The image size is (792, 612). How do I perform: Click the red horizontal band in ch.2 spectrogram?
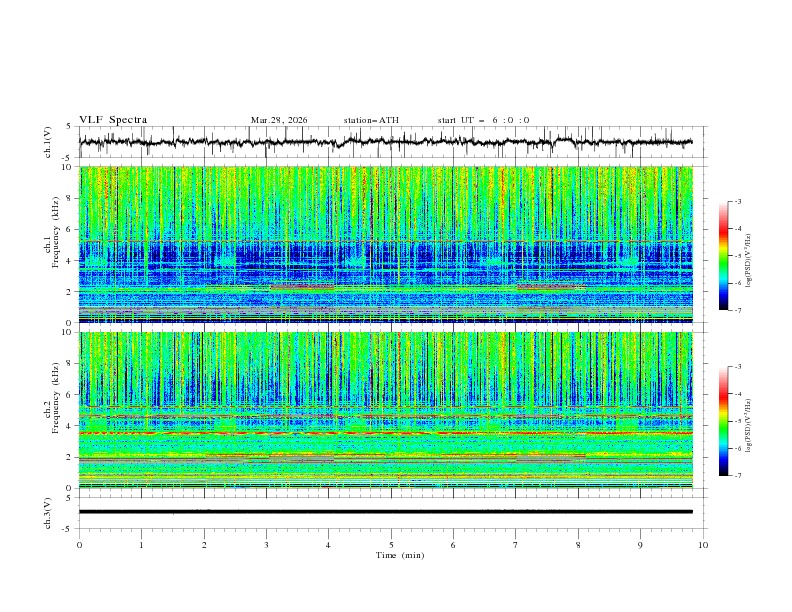click(386, 433)
